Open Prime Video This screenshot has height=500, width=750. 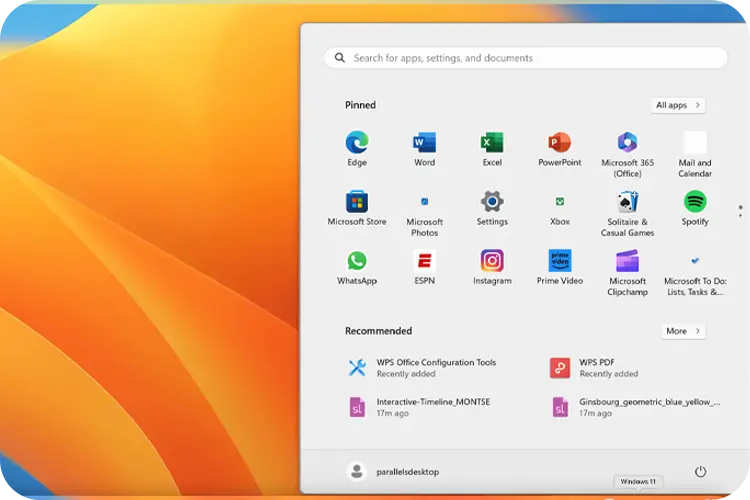pos(559,261)
